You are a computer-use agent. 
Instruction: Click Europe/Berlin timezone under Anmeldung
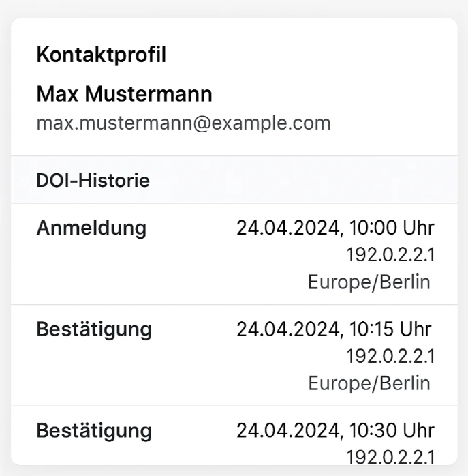pos(369,282)
